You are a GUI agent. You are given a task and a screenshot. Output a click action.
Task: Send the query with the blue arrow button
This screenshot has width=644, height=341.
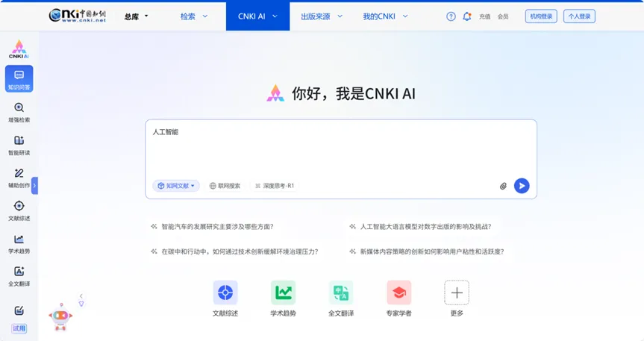[522, 186]
